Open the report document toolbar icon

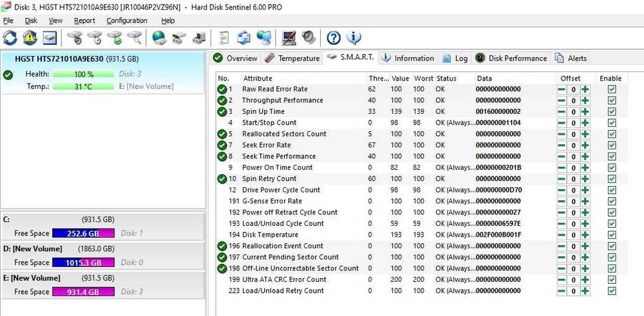pyautogui.click(x=224, y=38)
